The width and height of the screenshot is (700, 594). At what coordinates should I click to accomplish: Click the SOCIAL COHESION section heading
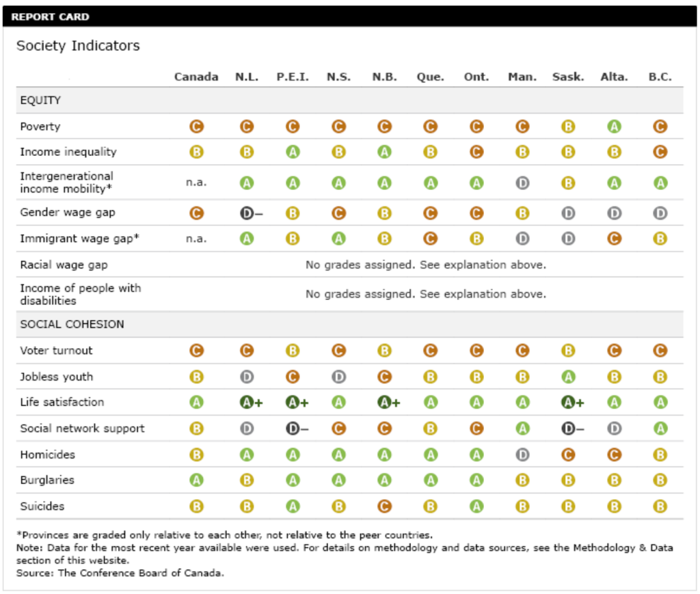tap(72, 324)
